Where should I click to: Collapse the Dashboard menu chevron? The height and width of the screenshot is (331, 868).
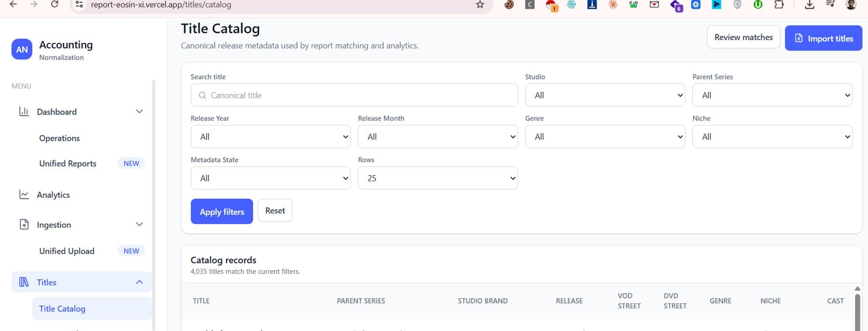click(139, 111)
